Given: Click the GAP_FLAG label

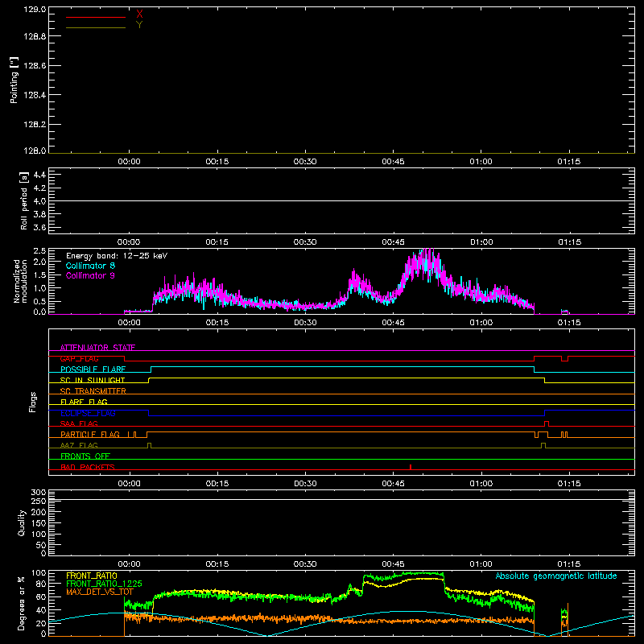Looking at the screenshot, I should pos(79,358).
